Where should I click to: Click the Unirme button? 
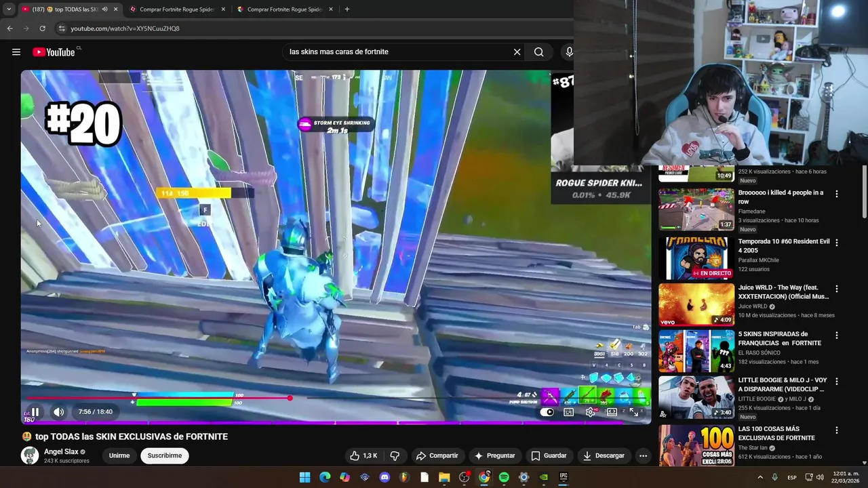[119, 455]
